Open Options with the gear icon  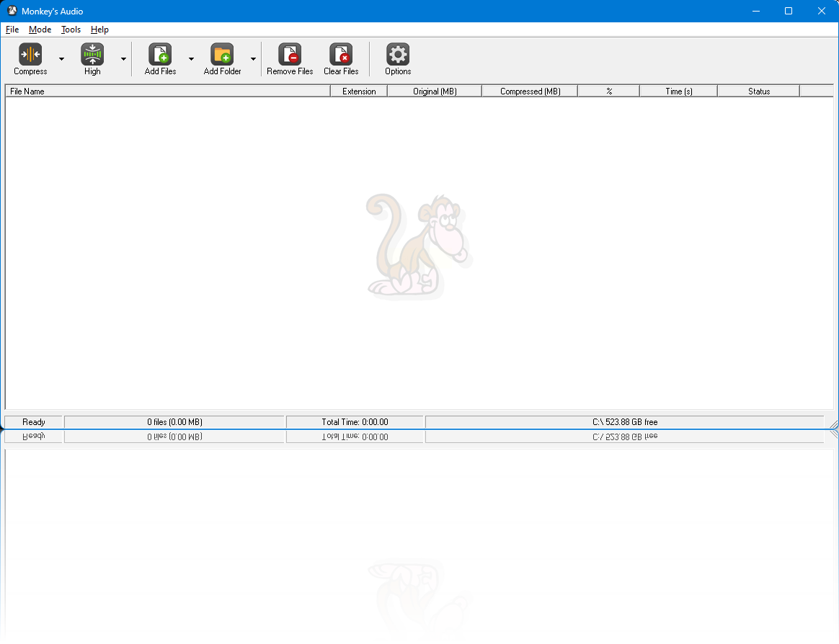pyautogui.click(x=398, y=54)
